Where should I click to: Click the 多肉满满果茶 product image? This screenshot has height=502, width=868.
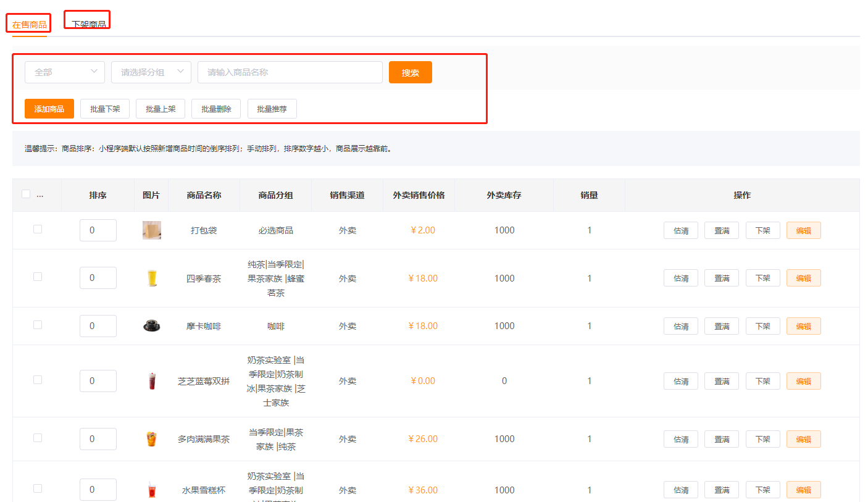[x=151, y=439]
